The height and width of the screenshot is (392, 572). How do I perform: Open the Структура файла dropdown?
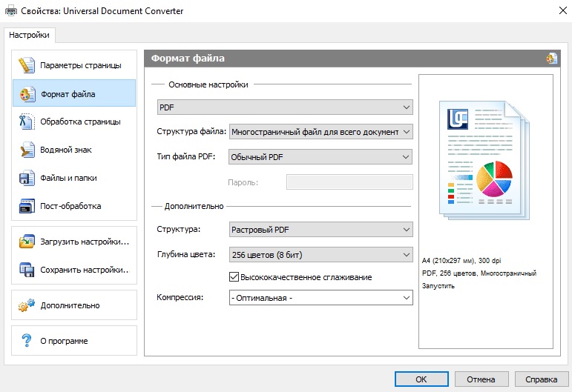click(x=320, y=132)
